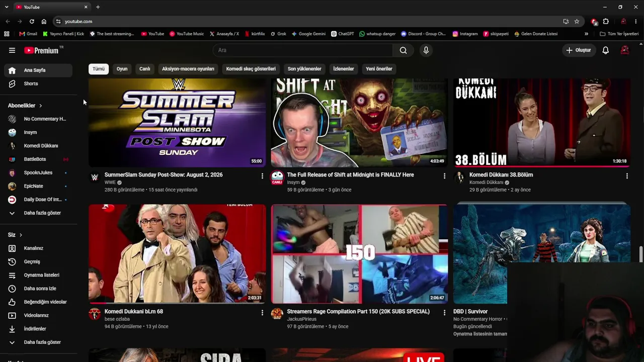Image resolution: width=644 pixels, height=362 pixels.
Task: Open the Chrome apps grid shortcut
Action: point(7,34)
